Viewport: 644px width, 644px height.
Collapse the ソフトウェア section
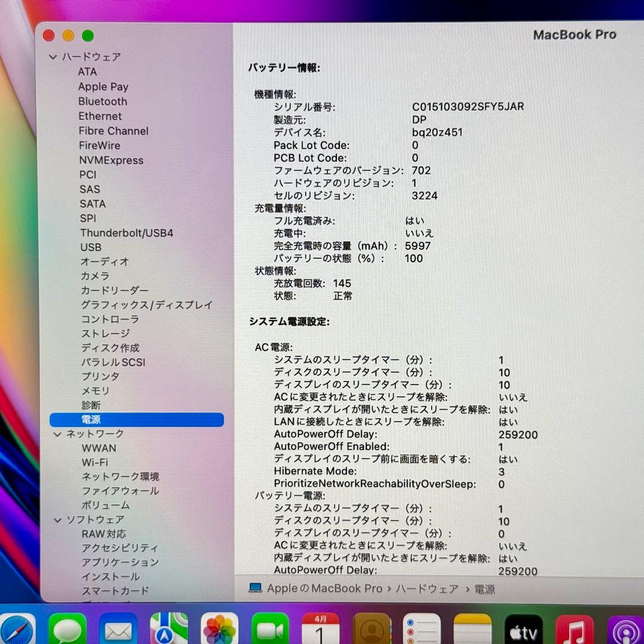(x=58, y=519)
